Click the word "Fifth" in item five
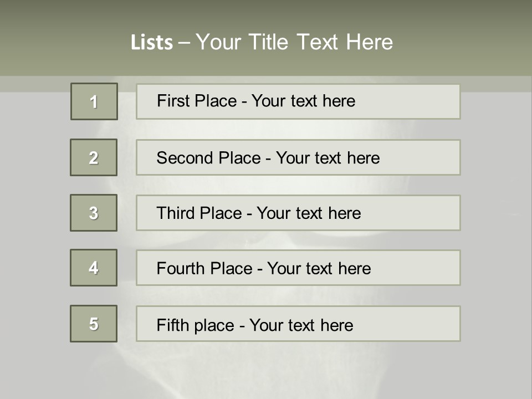This screenshot has width=532, height=399. click(x=172, y=325)
